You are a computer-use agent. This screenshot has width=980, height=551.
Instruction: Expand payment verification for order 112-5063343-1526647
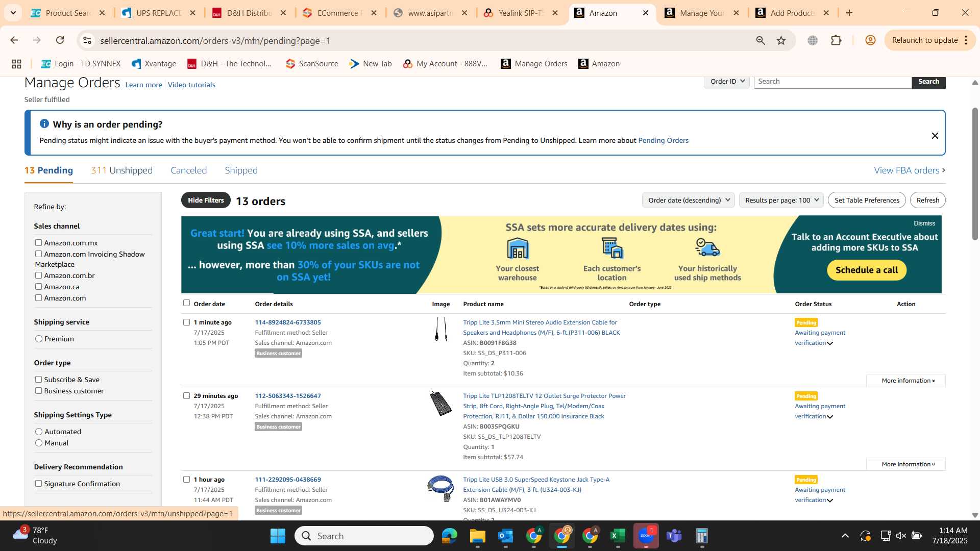830,417
